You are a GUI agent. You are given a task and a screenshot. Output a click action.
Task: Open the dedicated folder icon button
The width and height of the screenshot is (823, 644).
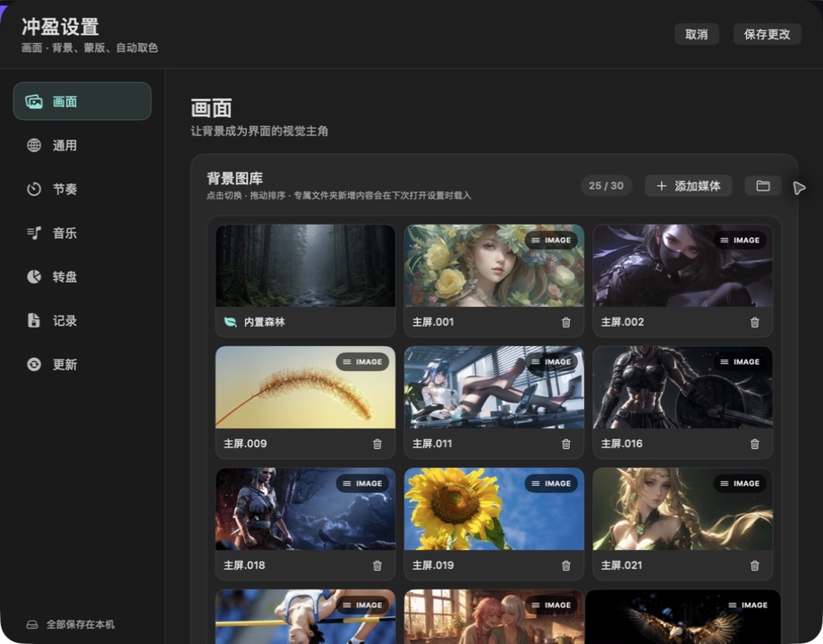pos(763,186)
